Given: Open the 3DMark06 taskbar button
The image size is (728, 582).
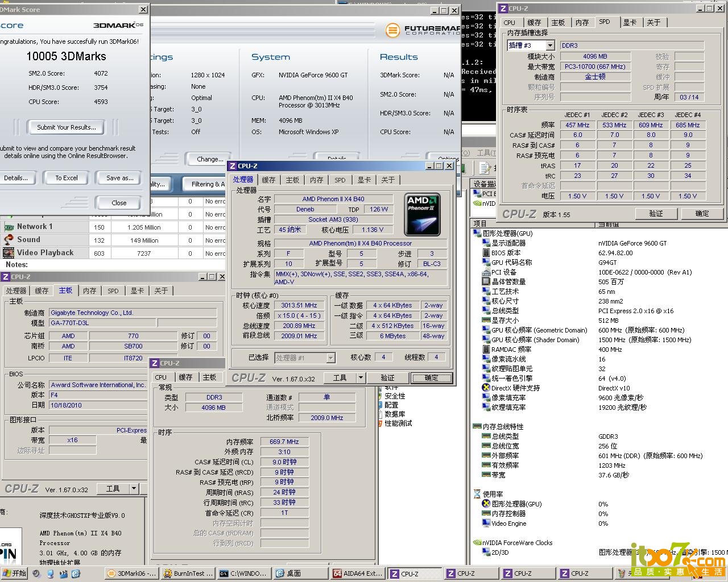Looking at the screenshot, I should (x=131, y=573).
